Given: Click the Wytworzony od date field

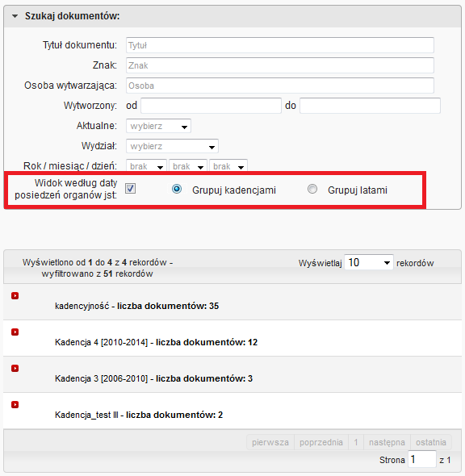Looking at the screenshot, I should click(211, 106).
